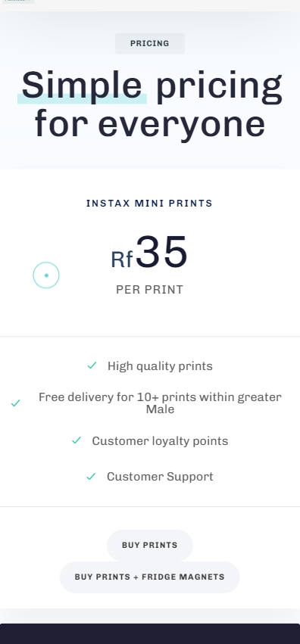Image resolution: width=300 pixels, height=644 pixels.
Task: Click the checkmark beside Free delivery text
Action: tap(16, 403)
